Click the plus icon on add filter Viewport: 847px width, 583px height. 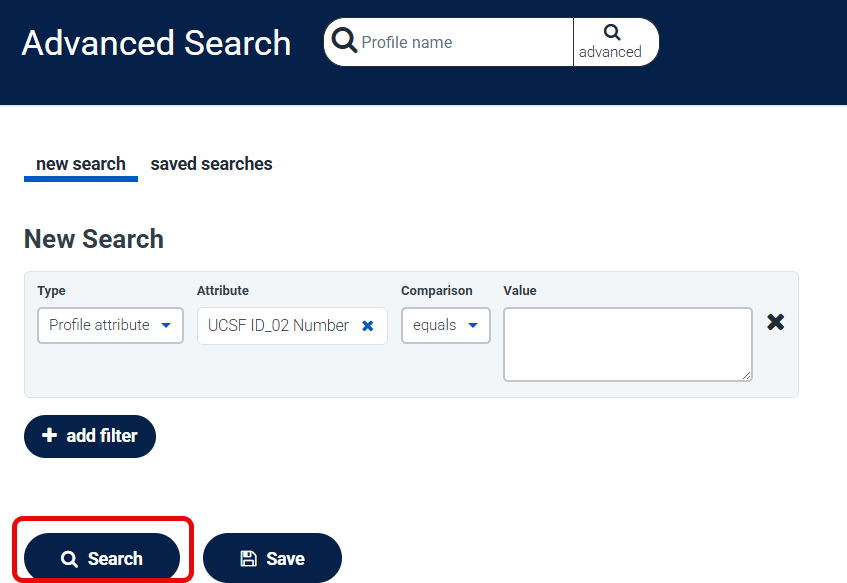tap(51, 435)
